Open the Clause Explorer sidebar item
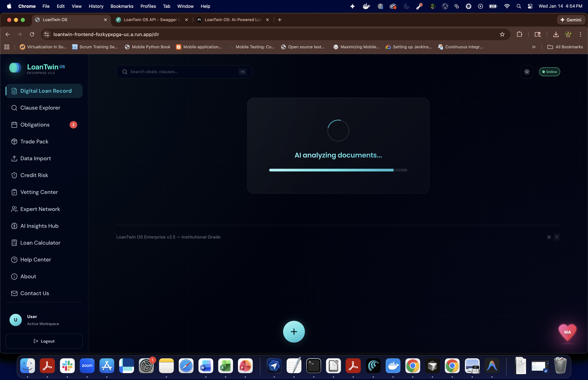 point(40,108)
